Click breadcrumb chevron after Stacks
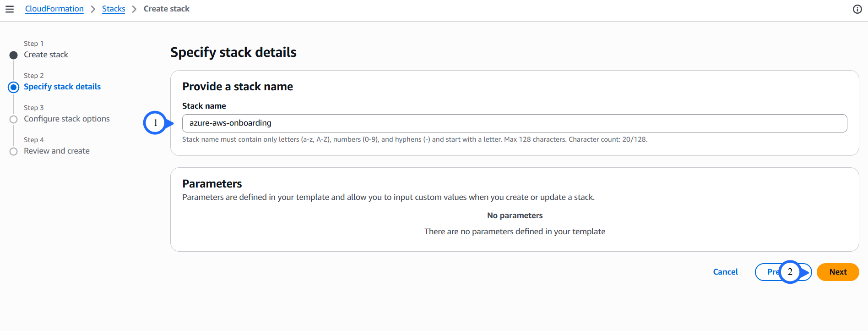 point(134,9)
